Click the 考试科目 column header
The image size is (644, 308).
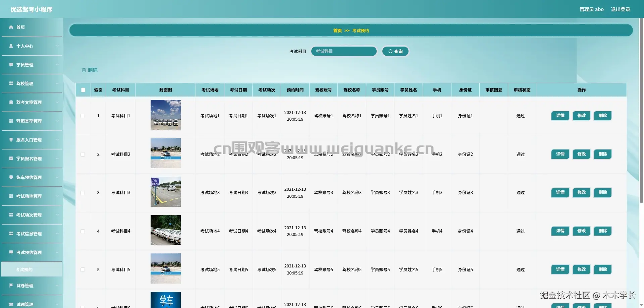(x=121, y=90)
